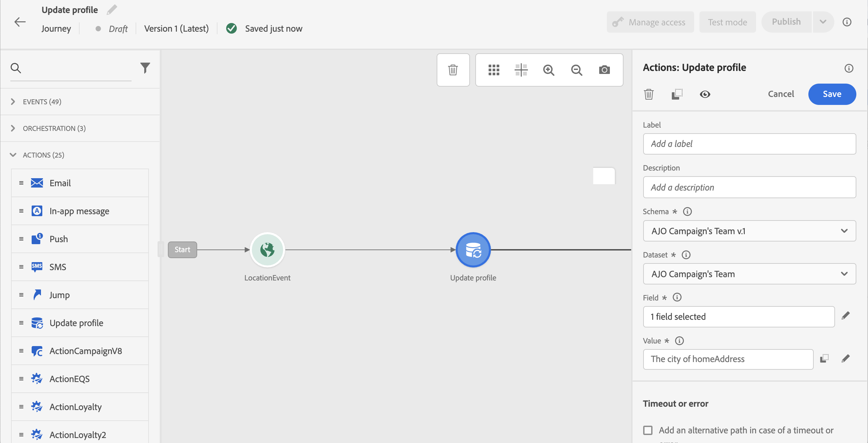Edit the selected field with pencil icon

(x=845, y=316)
